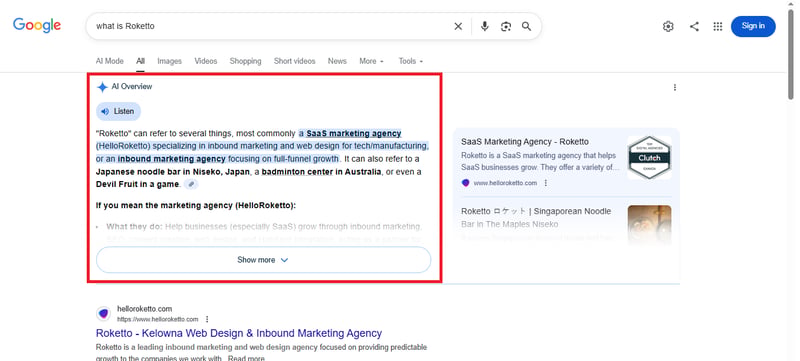This screenshot has height=361, width=800.
Task: Click the source link chip after 'Devil Fruit in a game'
Action: coord(191,184)
